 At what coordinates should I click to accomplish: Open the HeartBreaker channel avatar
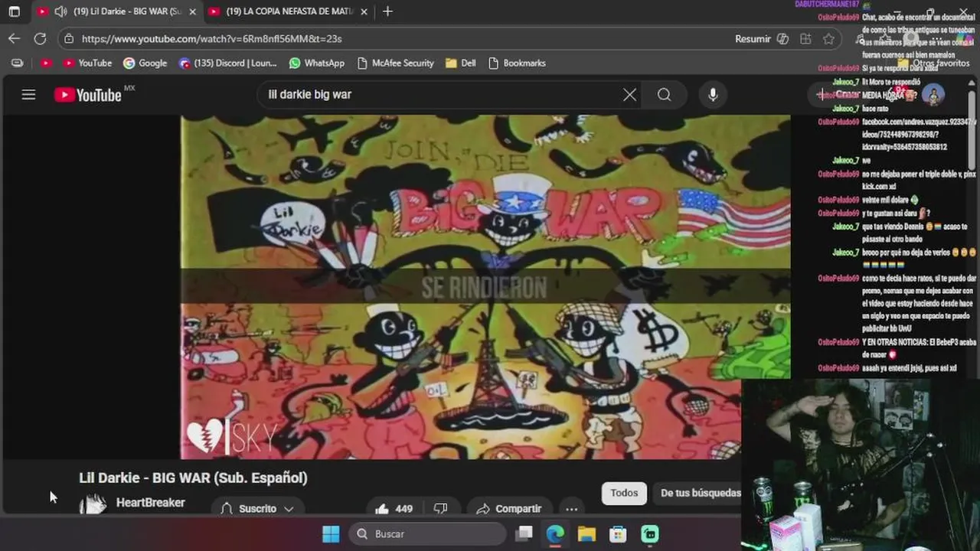tap(93, 504)
